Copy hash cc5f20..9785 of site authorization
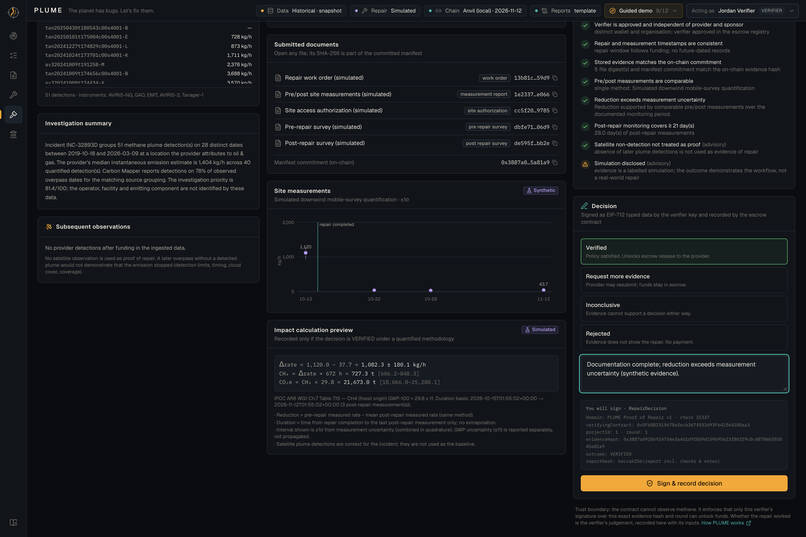This screenshot has height=537, width=806. [x=555, y=110]
